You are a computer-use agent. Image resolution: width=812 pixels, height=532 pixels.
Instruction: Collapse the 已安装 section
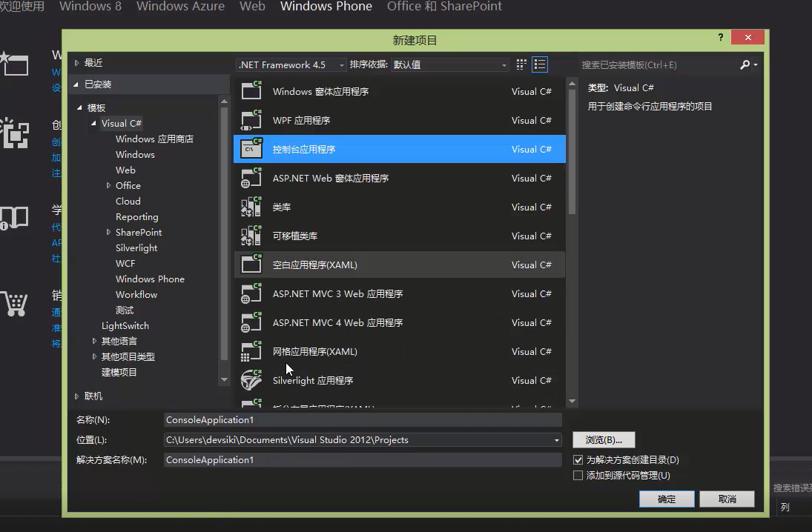pos(76,84)
